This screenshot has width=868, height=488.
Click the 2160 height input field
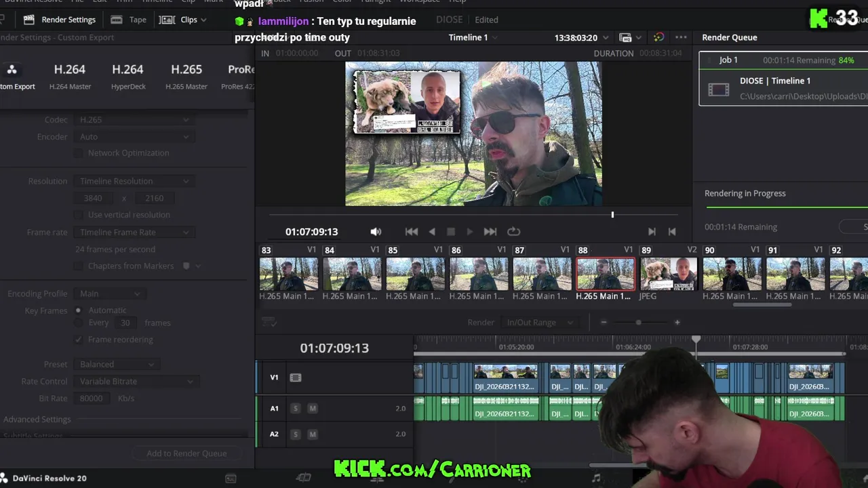tap(154, 198)
